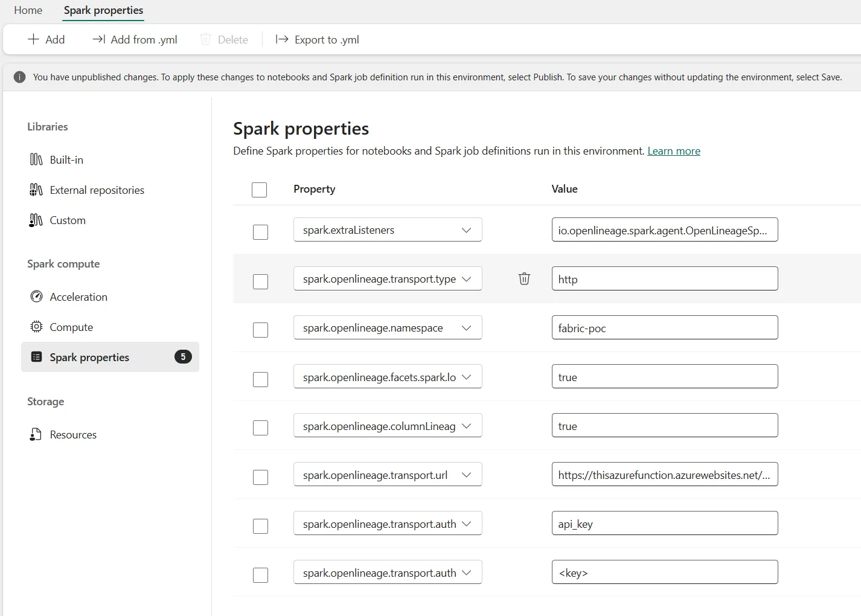Click the Built-in libraries icon
The width and height of the screenshot is (861, 616).
pyautogui.click(x=36, y=159)
